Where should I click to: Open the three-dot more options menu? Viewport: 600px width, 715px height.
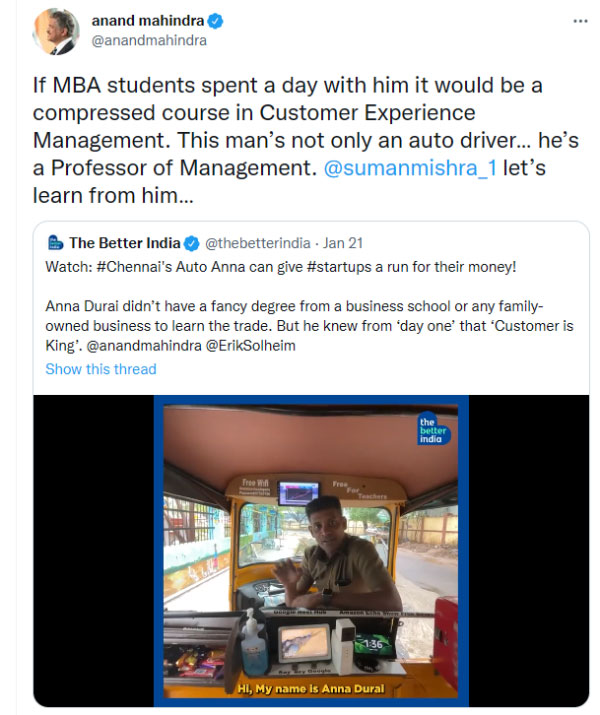[580, 22]
